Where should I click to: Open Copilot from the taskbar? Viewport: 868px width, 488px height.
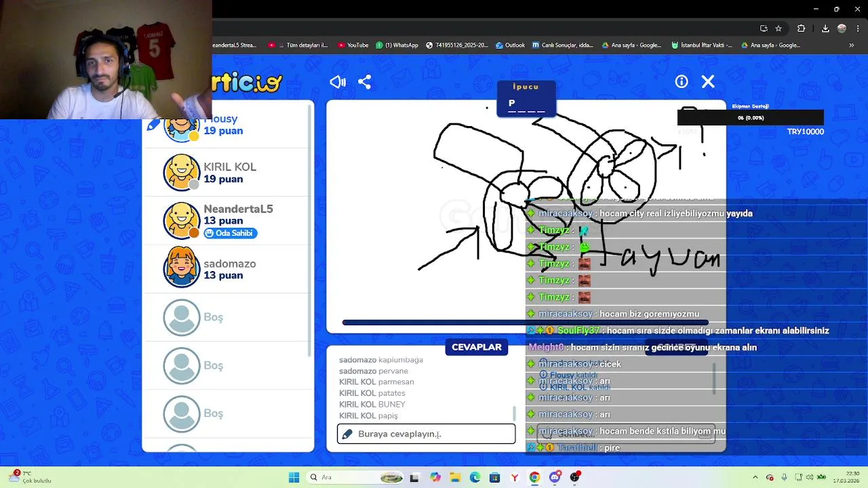tap(435, 477)
